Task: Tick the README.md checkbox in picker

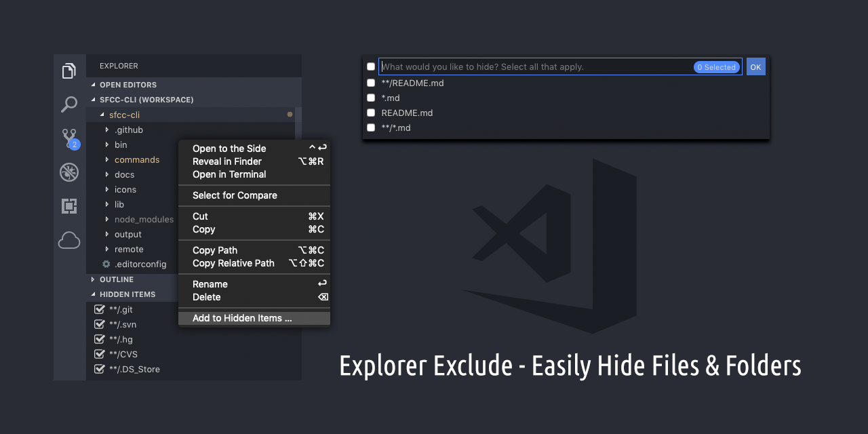Action: pyautogui.click(x=371, y=113)
